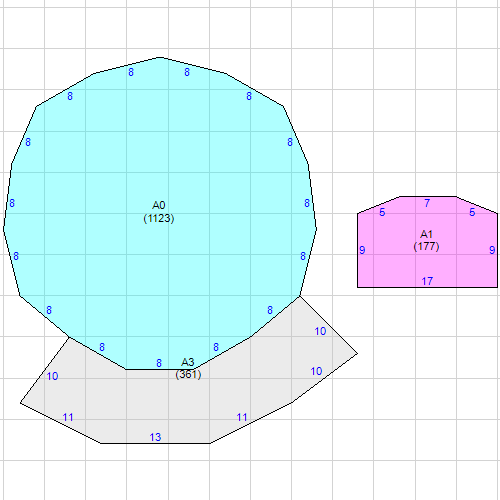Click the right "11" edge label on A3

tap(242, 417)
